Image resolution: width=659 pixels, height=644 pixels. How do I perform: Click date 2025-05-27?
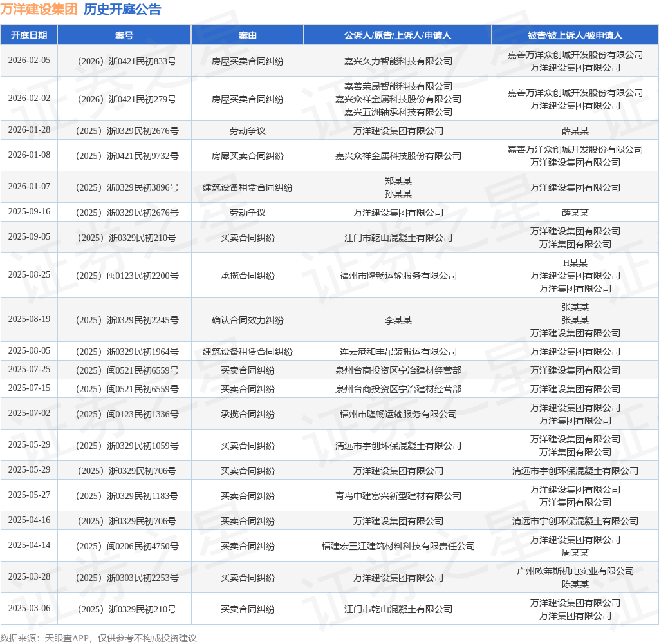pos(29,495)
